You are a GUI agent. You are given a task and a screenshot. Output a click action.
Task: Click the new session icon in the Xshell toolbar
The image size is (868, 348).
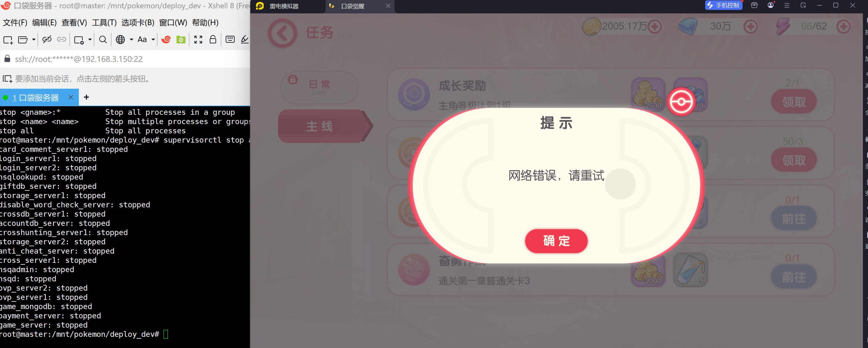[x=8, y=40]
